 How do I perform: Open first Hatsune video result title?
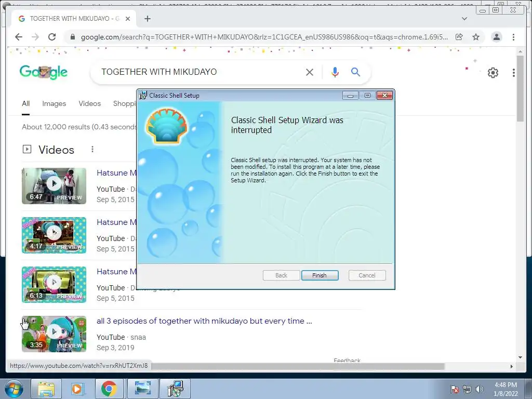click(116, 172)
